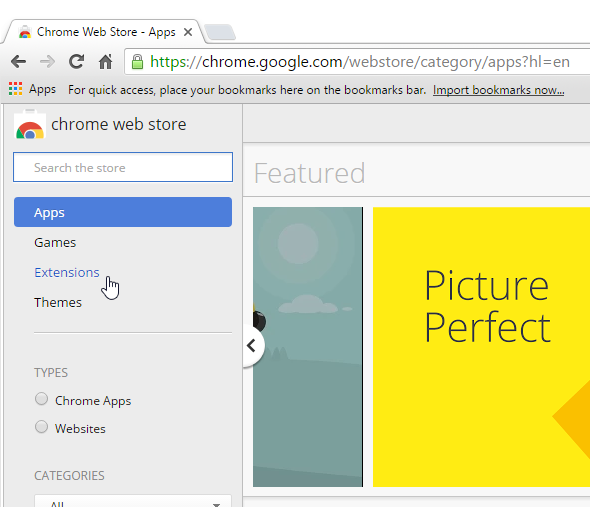
Task: Open the Picture Perfect featured banner
Action: click(x=481, y=347)
